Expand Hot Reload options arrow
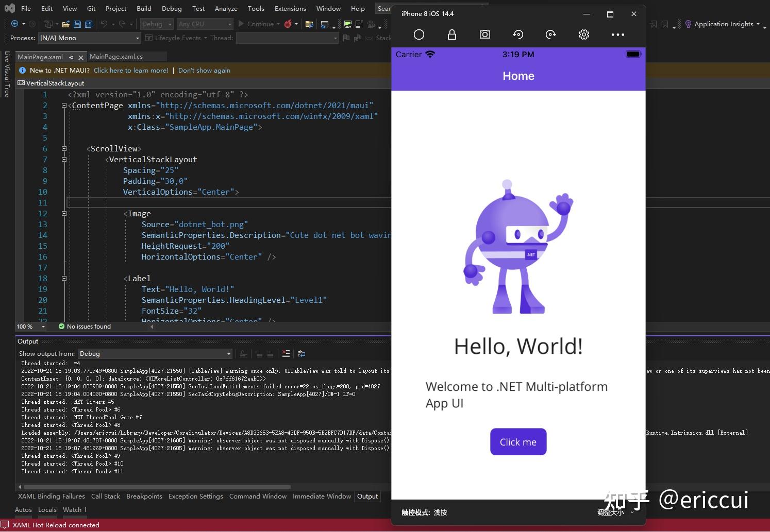 coord(296,24)
